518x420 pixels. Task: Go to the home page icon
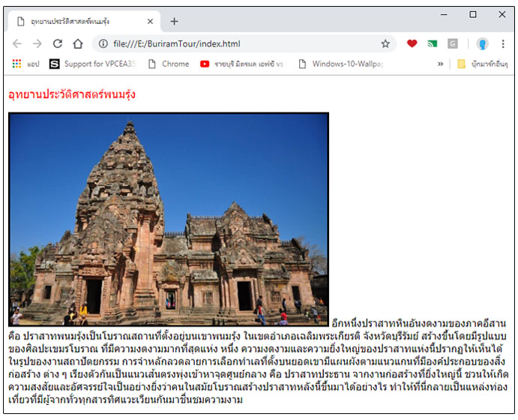(77, 44)
